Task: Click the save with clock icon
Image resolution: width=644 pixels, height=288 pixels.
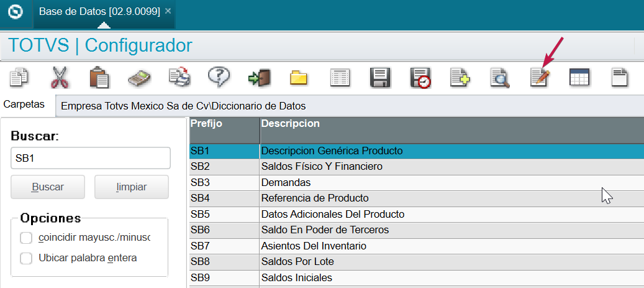Action: coord(420,78)
